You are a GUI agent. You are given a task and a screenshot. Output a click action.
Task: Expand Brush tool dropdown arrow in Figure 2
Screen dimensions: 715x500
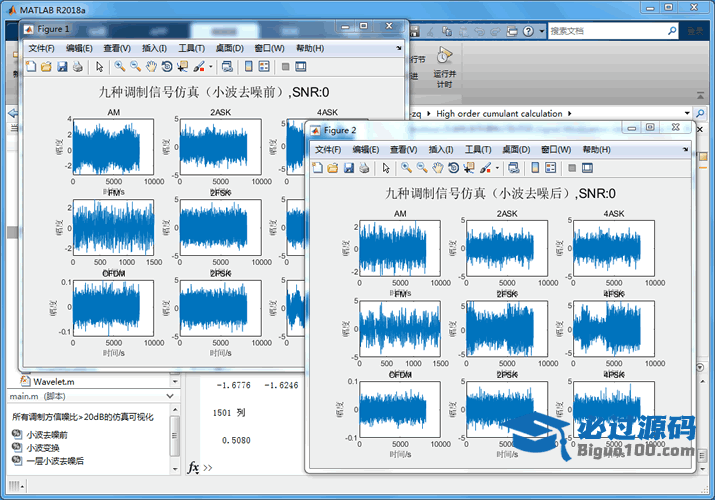coord(496,167)
